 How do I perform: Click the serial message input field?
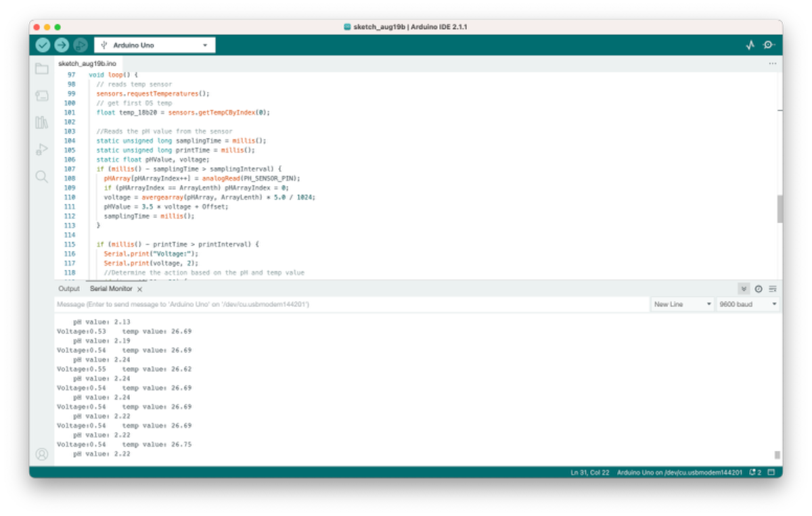click(x=352, y=304)
